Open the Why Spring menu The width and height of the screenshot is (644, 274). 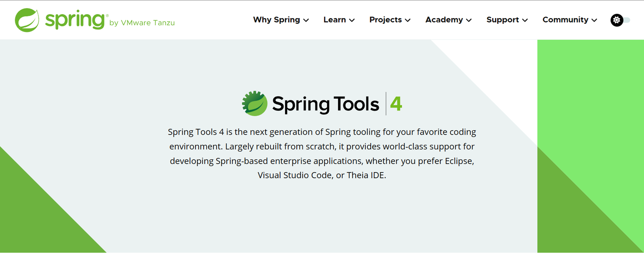[x=276, y=20]
